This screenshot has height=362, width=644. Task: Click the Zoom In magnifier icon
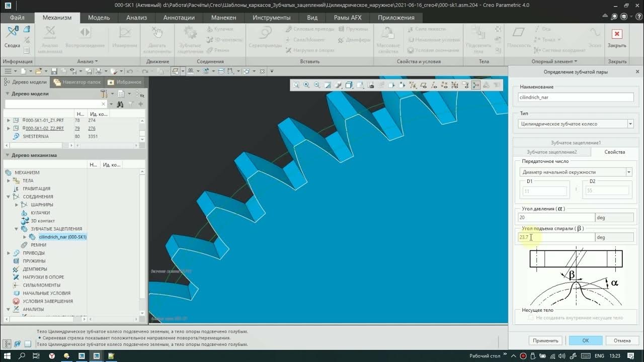click(306, 85)
